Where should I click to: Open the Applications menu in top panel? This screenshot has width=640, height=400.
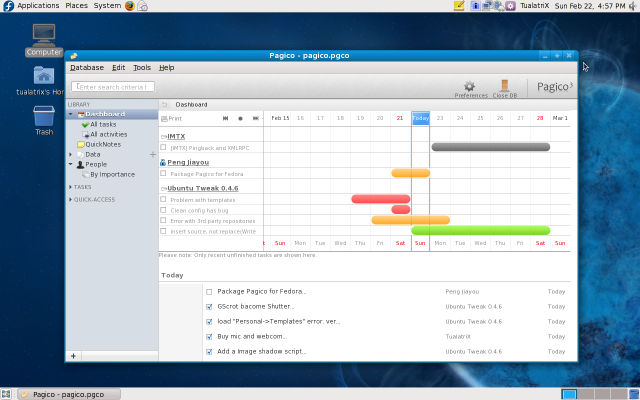click(38, 6)
